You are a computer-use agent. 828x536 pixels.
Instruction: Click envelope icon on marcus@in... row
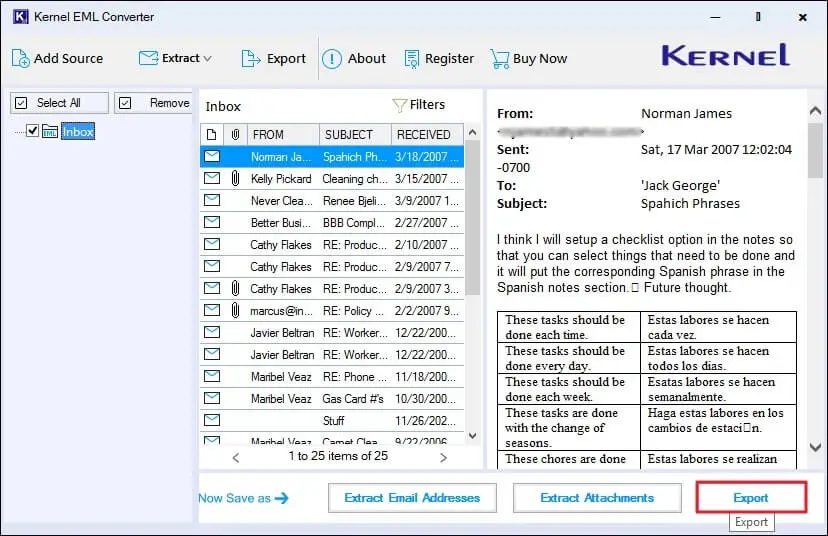[x=212, y=310]
